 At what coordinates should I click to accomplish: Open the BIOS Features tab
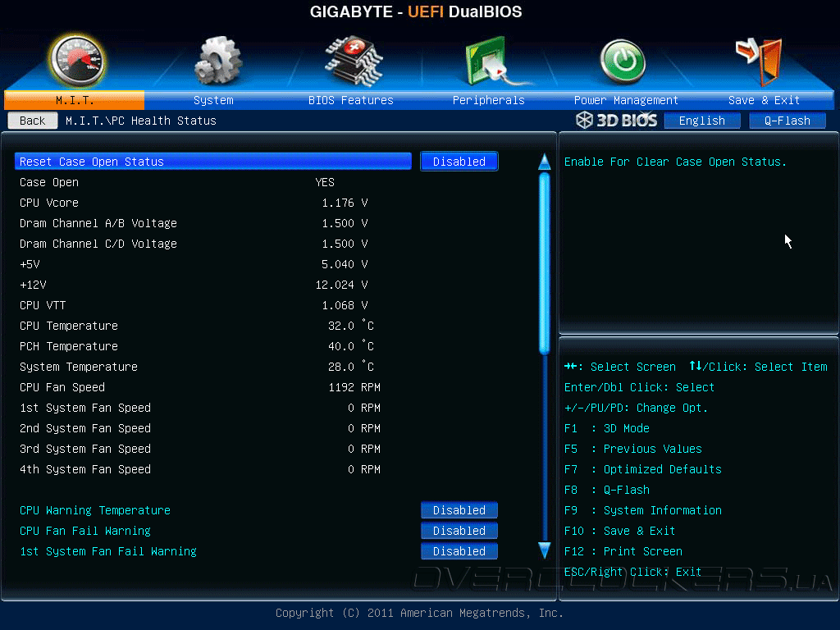tap(351, 100)
